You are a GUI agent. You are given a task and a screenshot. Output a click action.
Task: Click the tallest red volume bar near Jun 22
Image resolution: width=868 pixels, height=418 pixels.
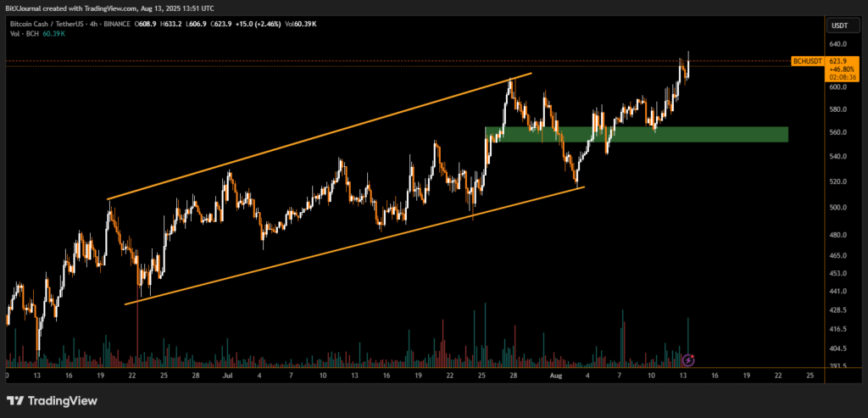click(x=137, y=331)
